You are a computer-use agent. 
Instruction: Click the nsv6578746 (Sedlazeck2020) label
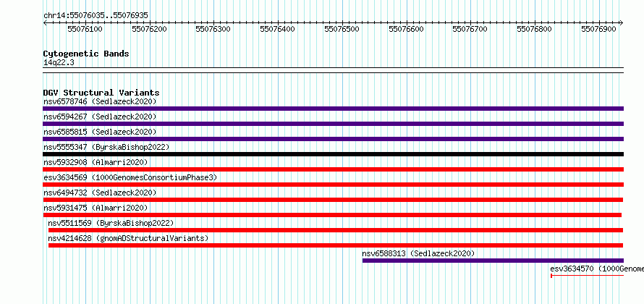[100, 101]
